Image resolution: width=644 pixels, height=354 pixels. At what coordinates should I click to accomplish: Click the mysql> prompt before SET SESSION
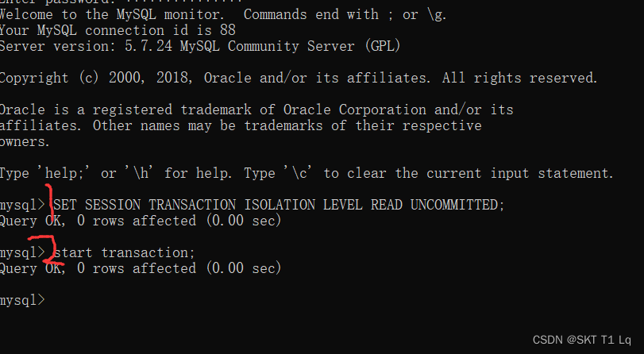click(22, 205)
